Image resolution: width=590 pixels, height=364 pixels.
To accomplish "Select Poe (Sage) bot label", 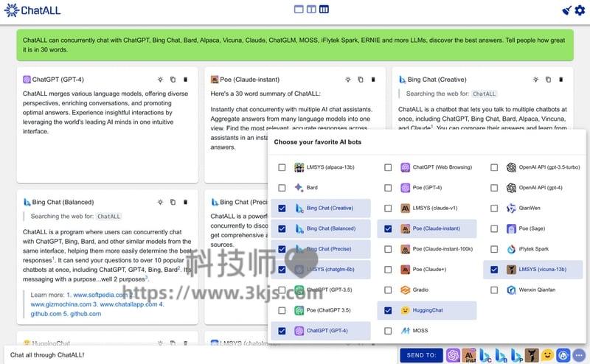I will (x=532, y=228).
